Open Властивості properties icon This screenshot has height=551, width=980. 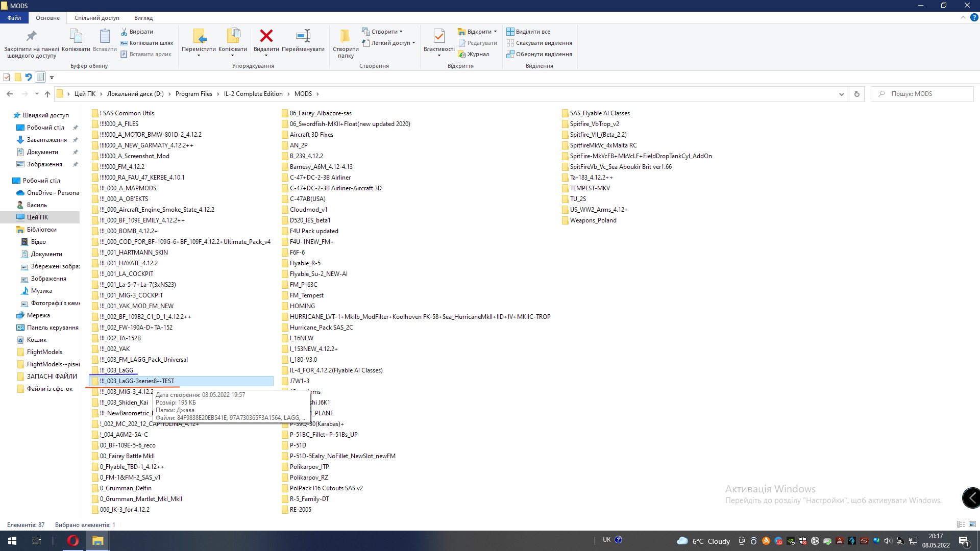[x=439, y=36]
